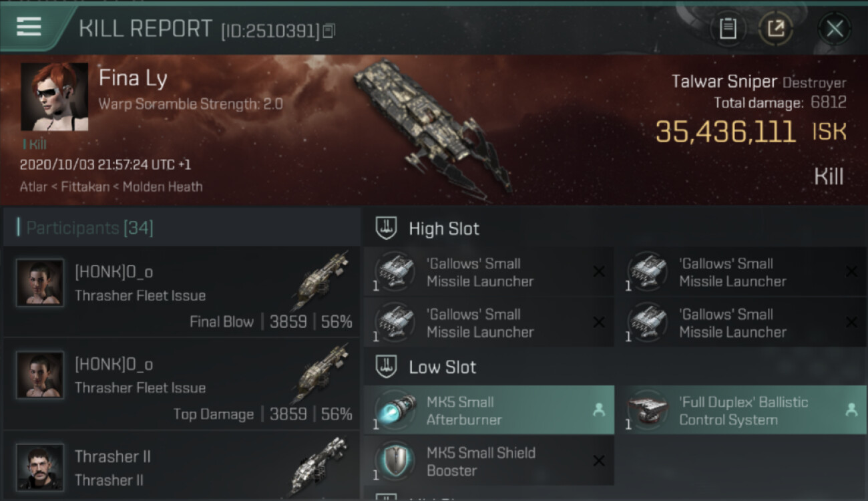Open the MK5 Small Shield Booster item

tap(489, 461)
